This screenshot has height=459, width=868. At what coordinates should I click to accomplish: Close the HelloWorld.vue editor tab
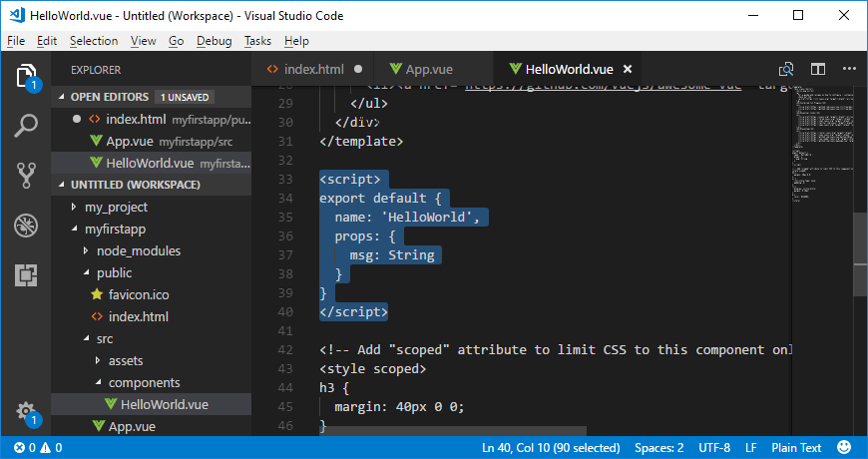point(628,70)
